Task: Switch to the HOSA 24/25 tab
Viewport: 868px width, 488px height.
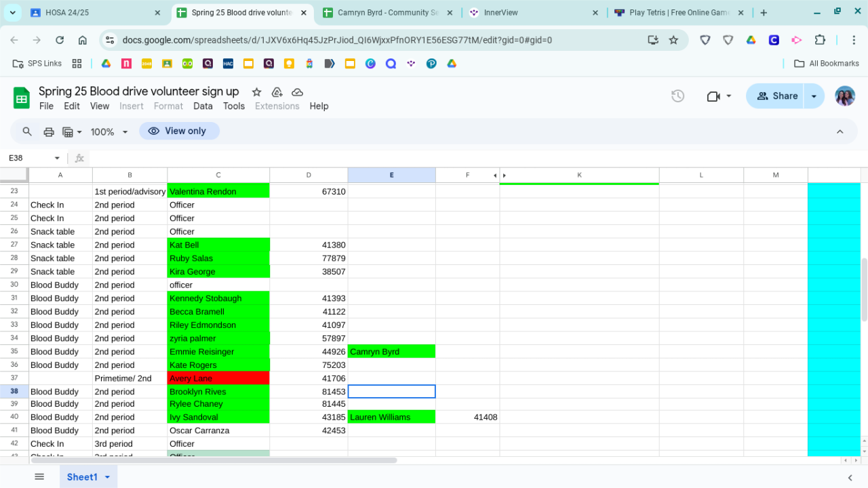Action: pyautogui.click(x=95, y=13)
